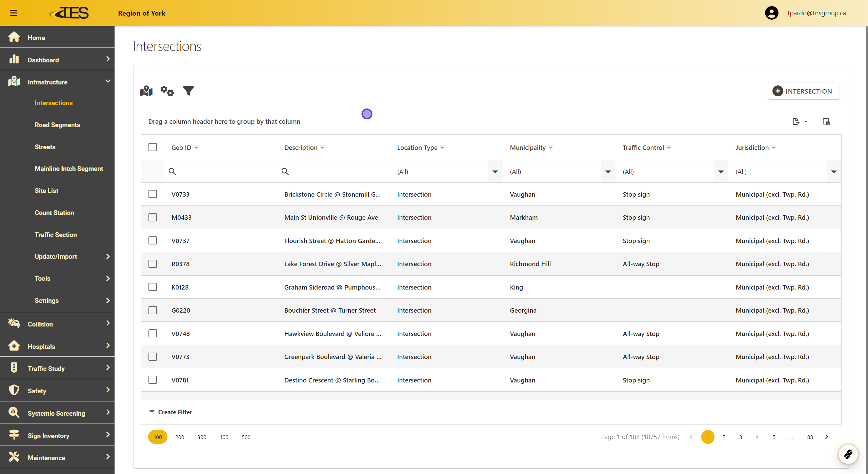Set page size to 200
The width and height of the screenshot is (868, 474).
pyautogui.click(x=180, y=437)
